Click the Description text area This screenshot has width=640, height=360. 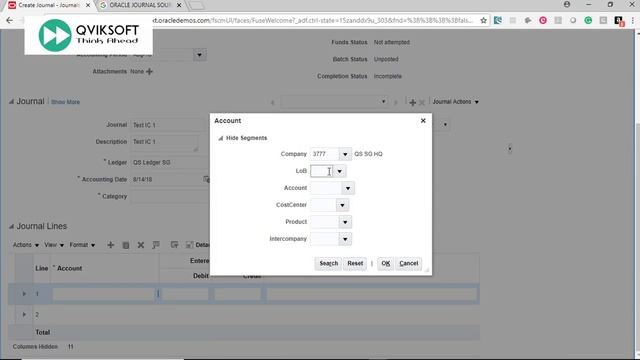164,143
